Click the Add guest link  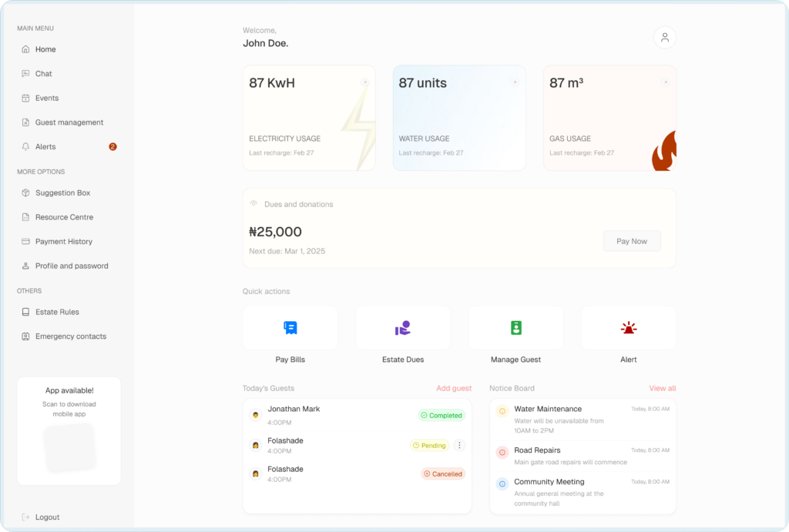click(454, 389)
